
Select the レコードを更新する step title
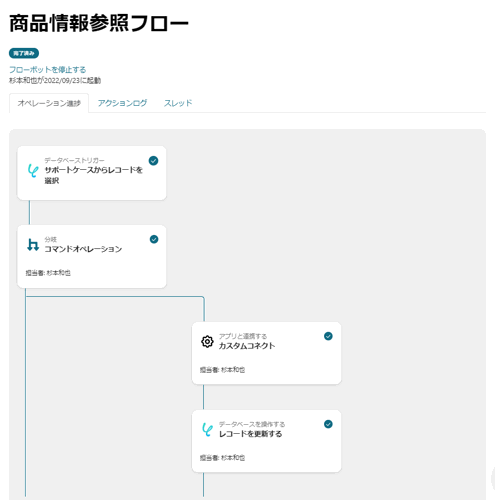point(250,434)
